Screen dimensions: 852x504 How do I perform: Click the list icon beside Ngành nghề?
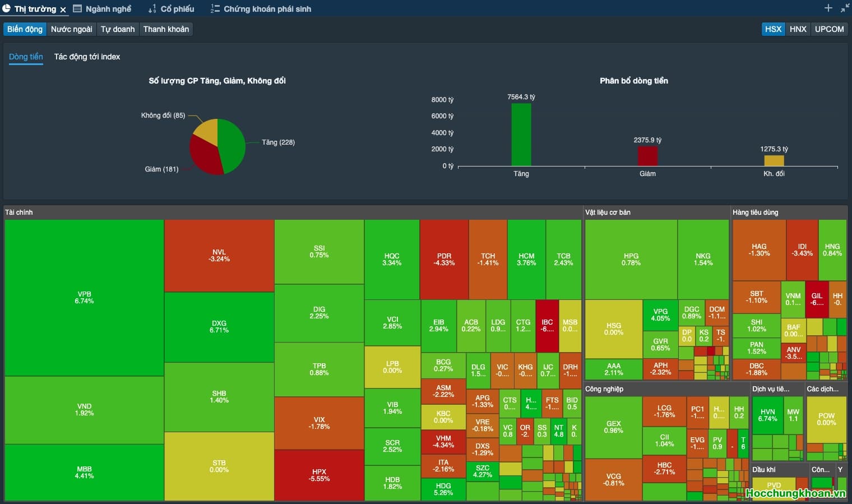click(x=77, y=8)
